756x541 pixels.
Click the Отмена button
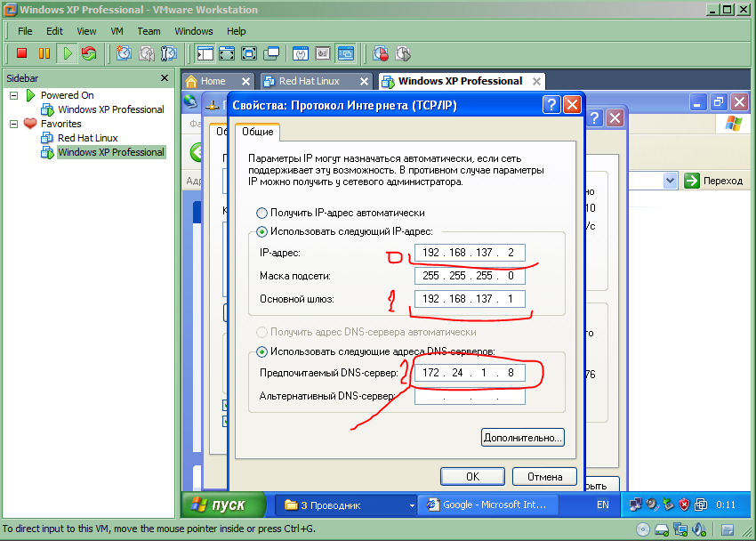[545, 476]
